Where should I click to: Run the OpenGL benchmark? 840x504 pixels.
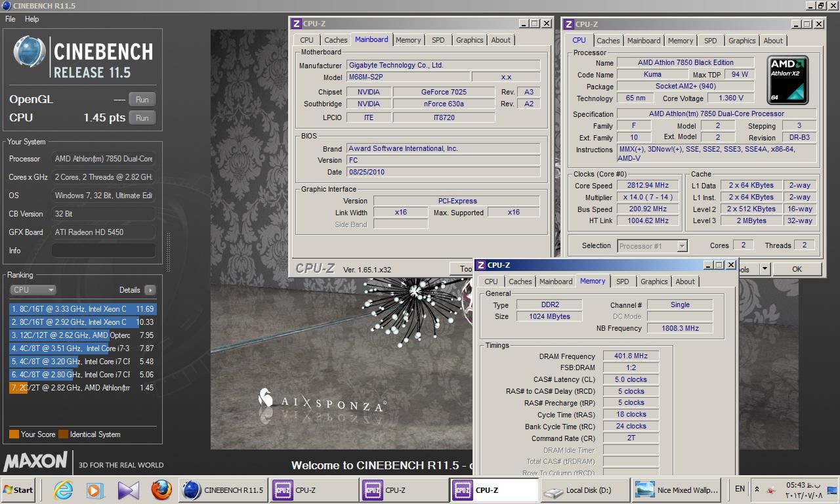click(x=142, y=100)
